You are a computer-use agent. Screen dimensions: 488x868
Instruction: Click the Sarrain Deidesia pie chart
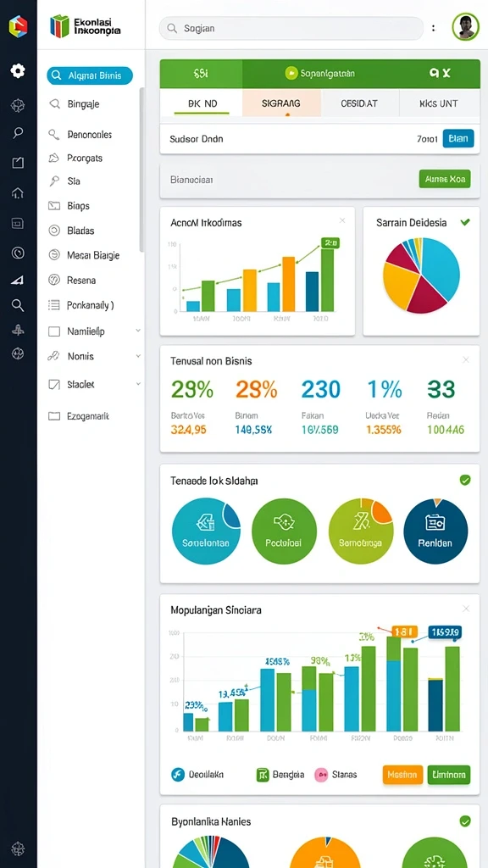coord(422,275)
